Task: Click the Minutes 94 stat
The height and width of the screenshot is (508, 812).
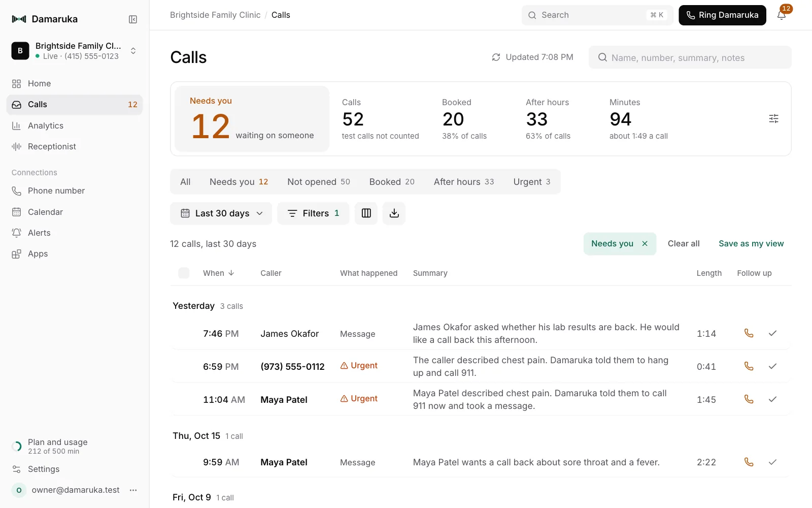Action: coord(638,119)
